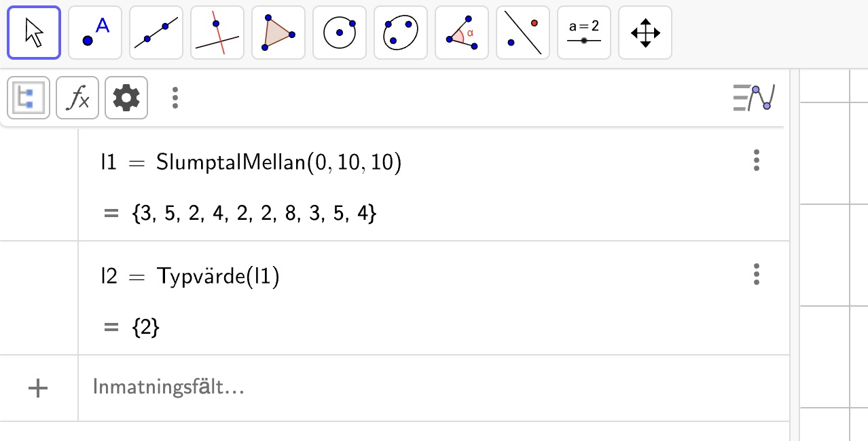Click the Inmatningsfält input field
This screenshot has width=868, height=441.
click(408, 388)
